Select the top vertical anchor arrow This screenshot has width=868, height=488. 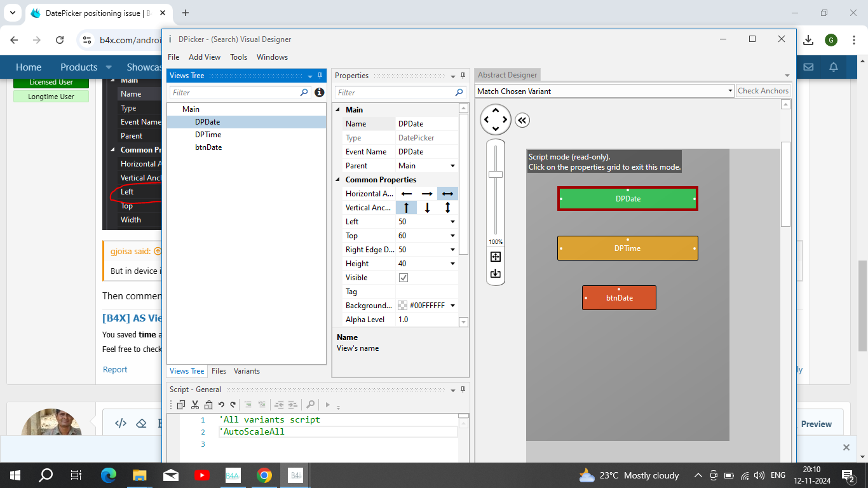406,208
